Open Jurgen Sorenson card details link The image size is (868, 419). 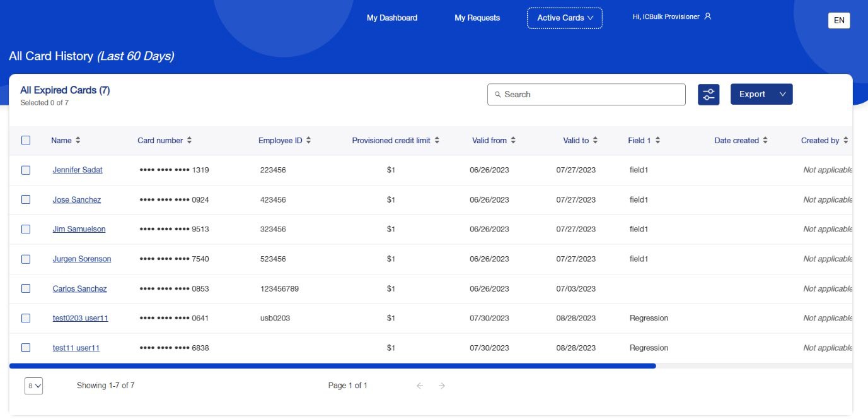[x=82, y=259]
